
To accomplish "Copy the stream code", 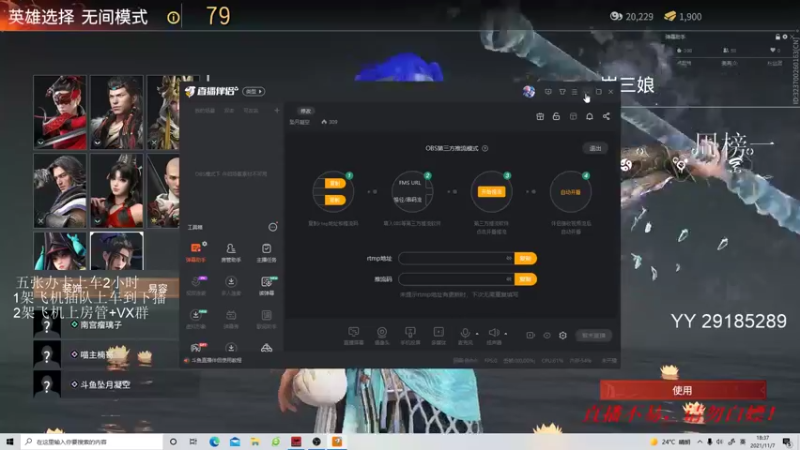I will click(526, 279).
